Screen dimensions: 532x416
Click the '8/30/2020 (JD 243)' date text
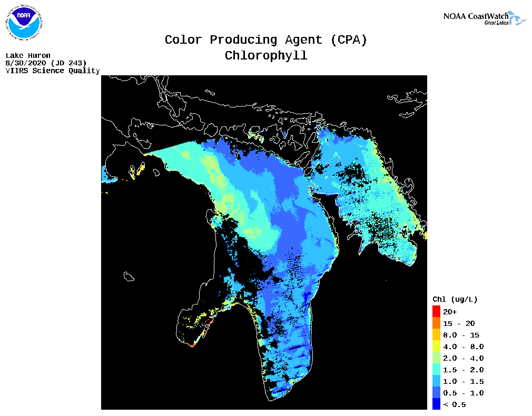pos(46,63)
